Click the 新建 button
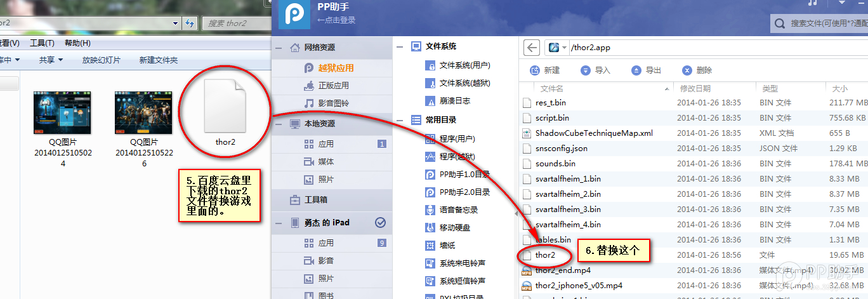868x299 pixels. coord(545,70)
